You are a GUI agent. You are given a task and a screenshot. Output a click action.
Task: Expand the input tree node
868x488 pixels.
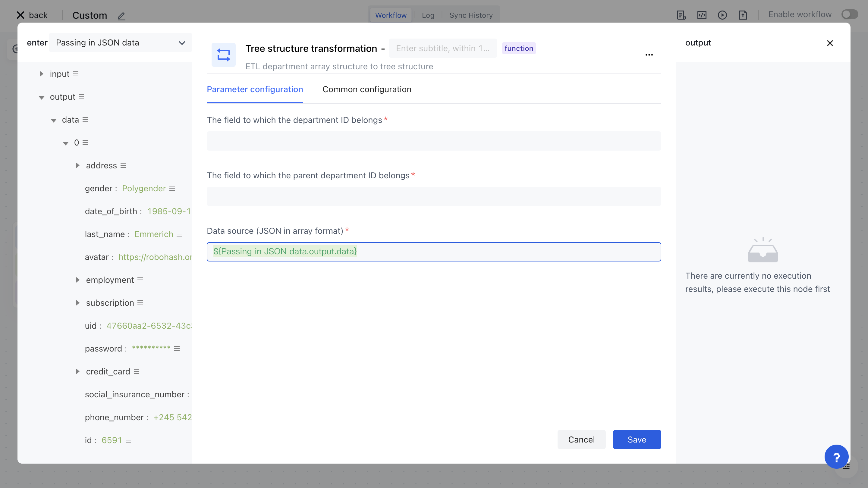(41, 74)
